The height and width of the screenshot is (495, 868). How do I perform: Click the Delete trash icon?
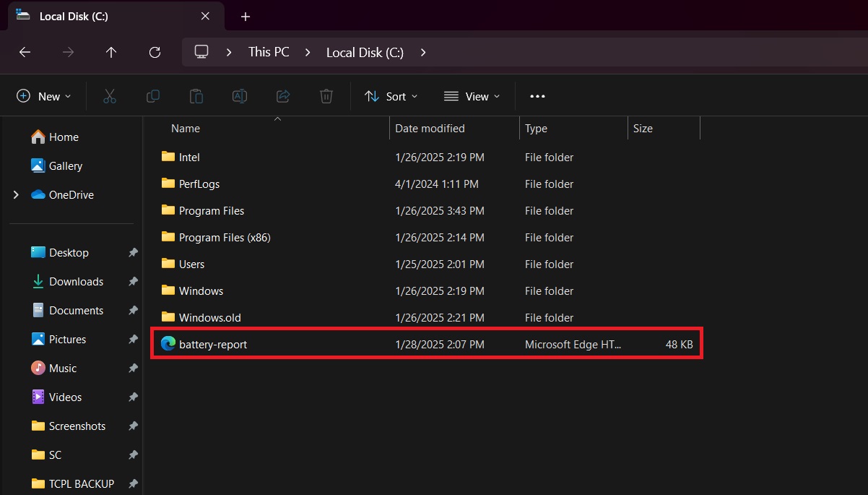click(x=326, y=95)
